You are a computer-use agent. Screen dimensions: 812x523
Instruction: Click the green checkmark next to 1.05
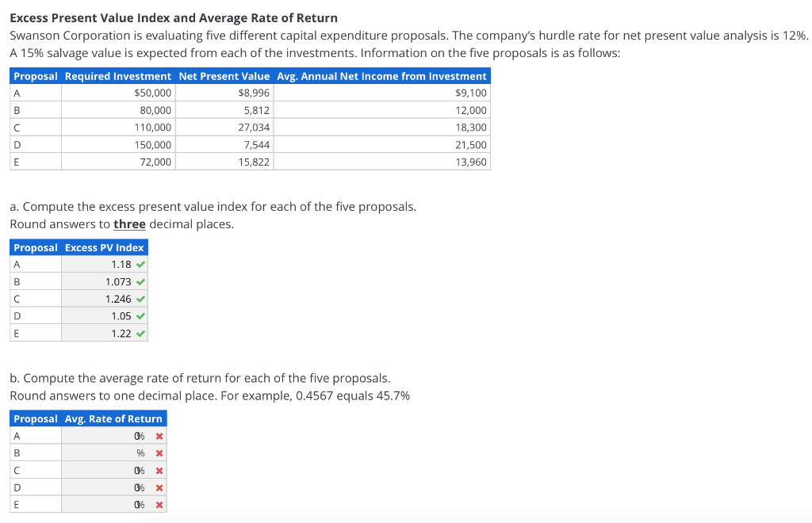tap(140, 315)
